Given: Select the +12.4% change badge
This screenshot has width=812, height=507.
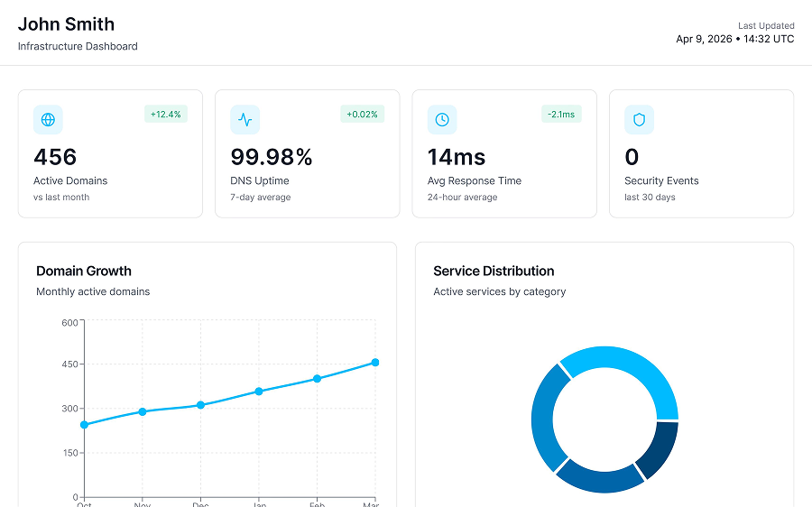Looking at the screenshot, I should click(x=166, y=114).
